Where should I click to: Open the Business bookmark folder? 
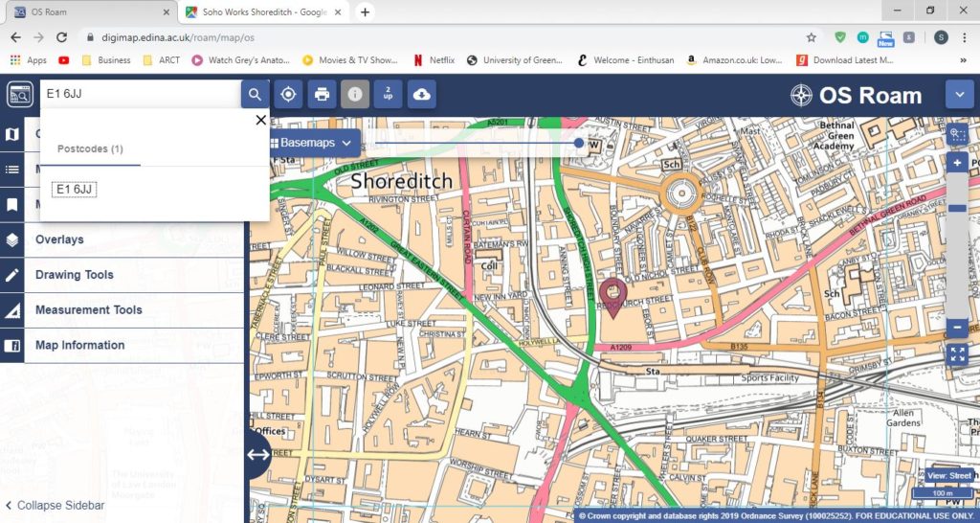coord(106,60)
